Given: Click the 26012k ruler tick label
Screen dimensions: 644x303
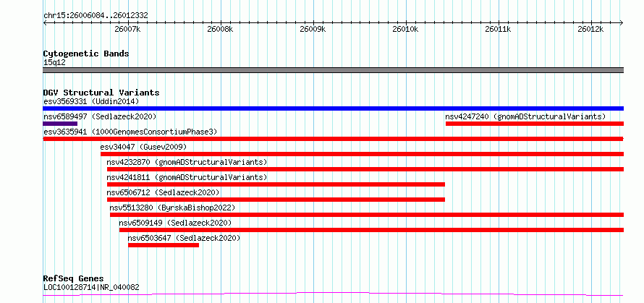Looking at the screenshot, I should tap(591, 30).
